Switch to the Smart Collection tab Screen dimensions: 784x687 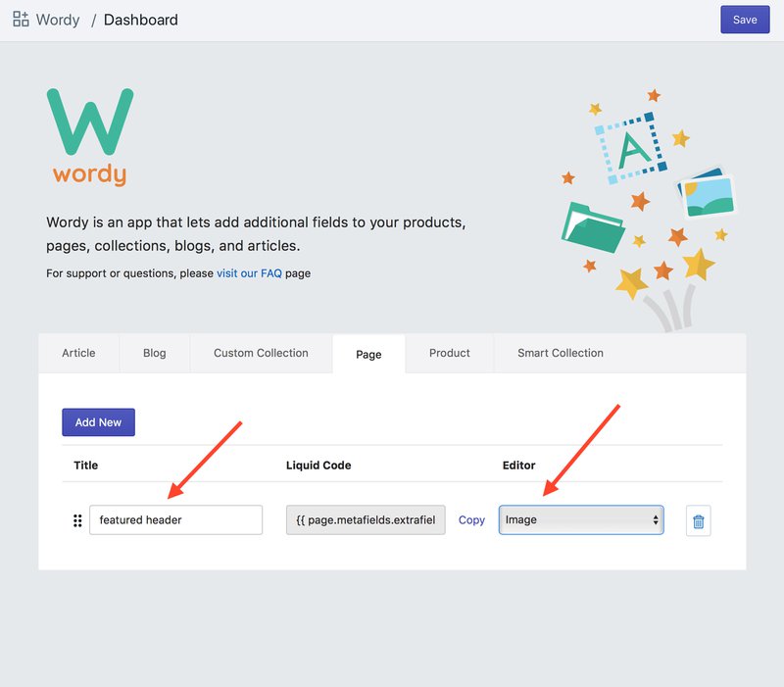coord(560,353)
